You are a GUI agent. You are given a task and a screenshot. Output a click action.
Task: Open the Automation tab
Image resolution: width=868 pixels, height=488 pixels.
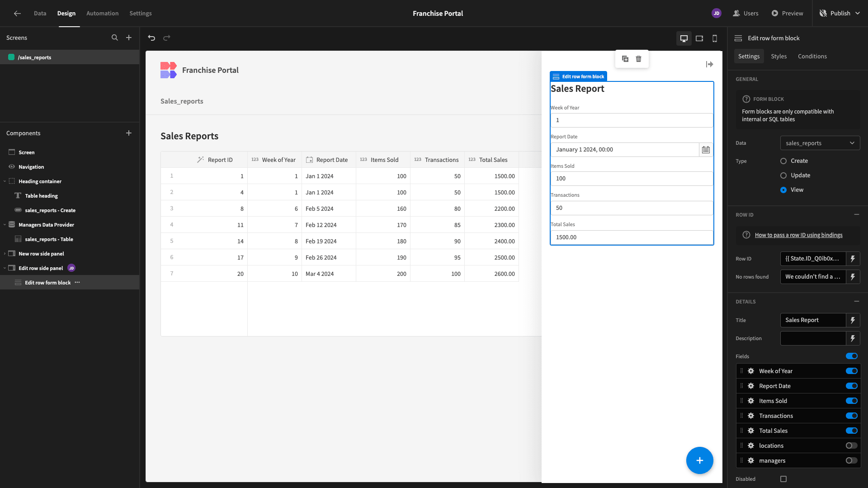click(102, 13)
